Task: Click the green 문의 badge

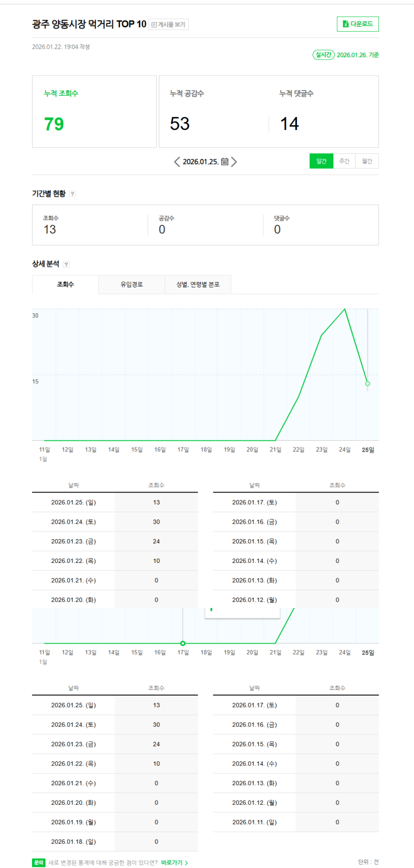Action: pyautogui.click(x=39, y=863)
